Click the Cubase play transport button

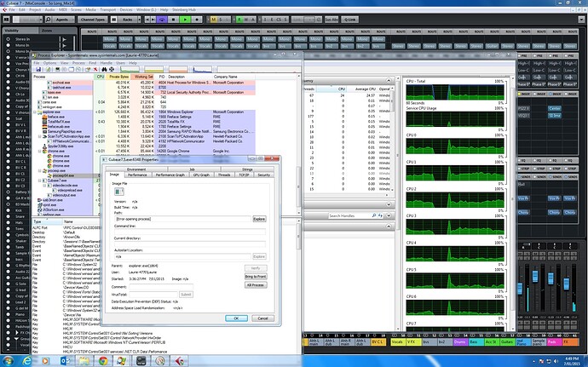click(185, 20)
